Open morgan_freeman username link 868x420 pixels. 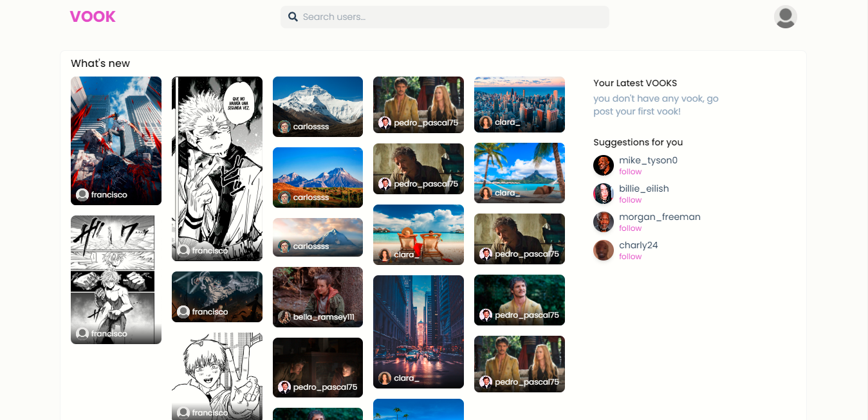tap(660, 217)
